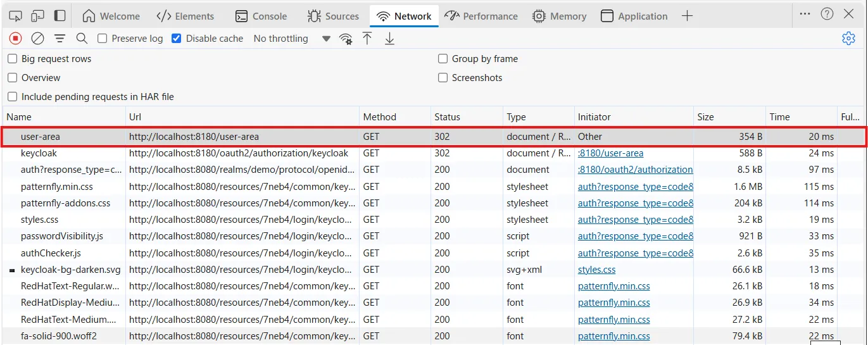Export HAR file with down arrow
Image resolution: width=868 pixels, height=345 pixels.
[389, 39]
